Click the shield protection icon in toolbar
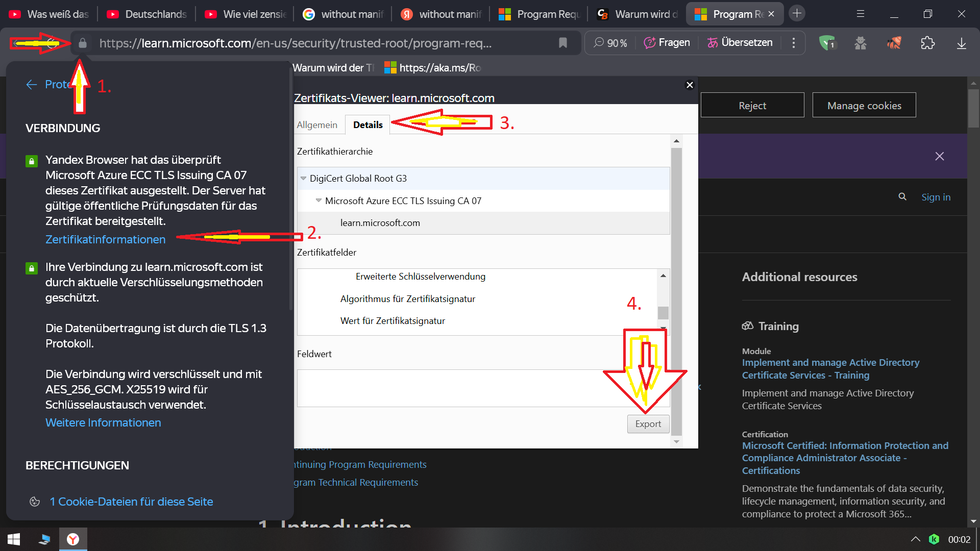 (x=826, y=43)
